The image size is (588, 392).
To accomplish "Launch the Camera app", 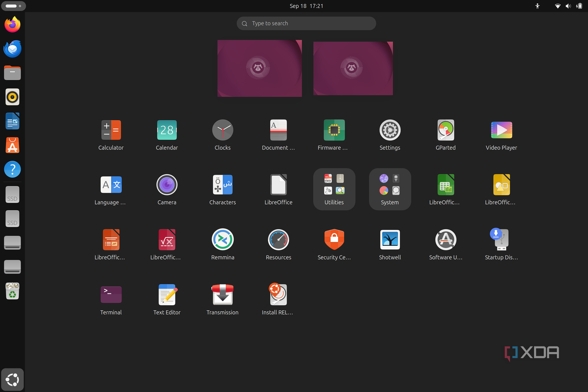I will [167, 185].
